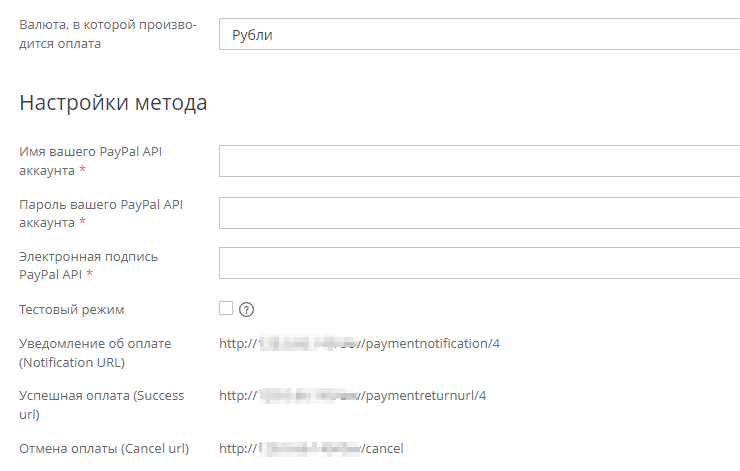
Task: Click the Настройки метода heading
Action: pyautogui.click(x=113, y=103)
